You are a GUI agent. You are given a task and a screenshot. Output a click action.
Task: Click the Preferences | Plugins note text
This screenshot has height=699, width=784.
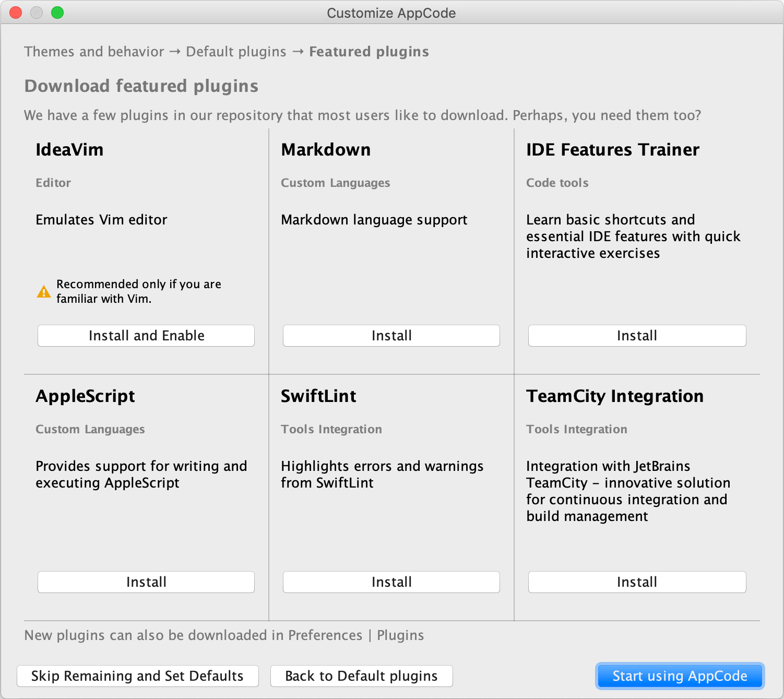(x=224, y=635)
